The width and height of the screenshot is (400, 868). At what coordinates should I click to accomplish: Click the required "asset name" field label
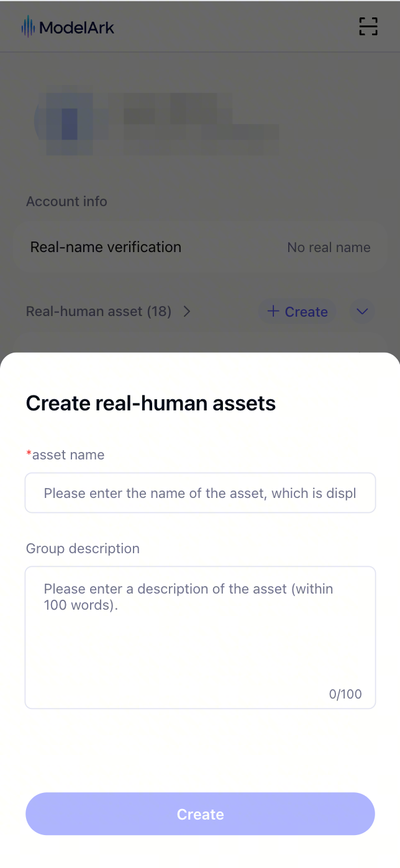[67, 455]
